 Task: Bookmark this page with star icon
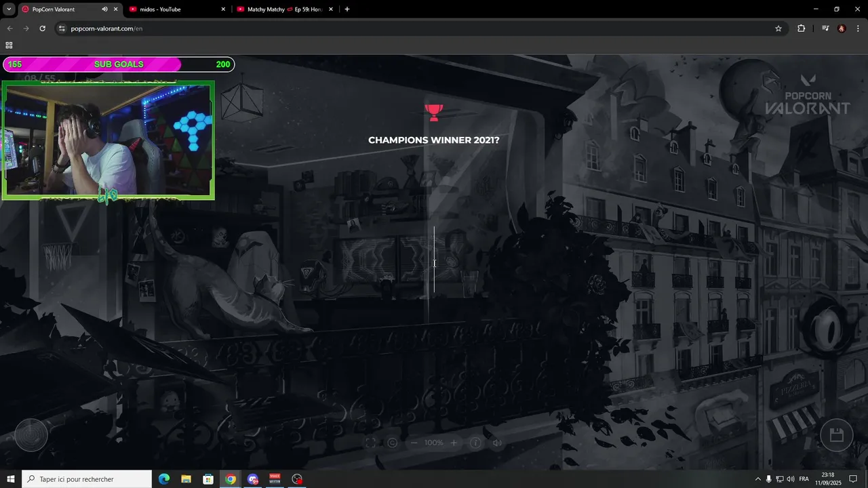pyautogui.click(x=778, y=28)
